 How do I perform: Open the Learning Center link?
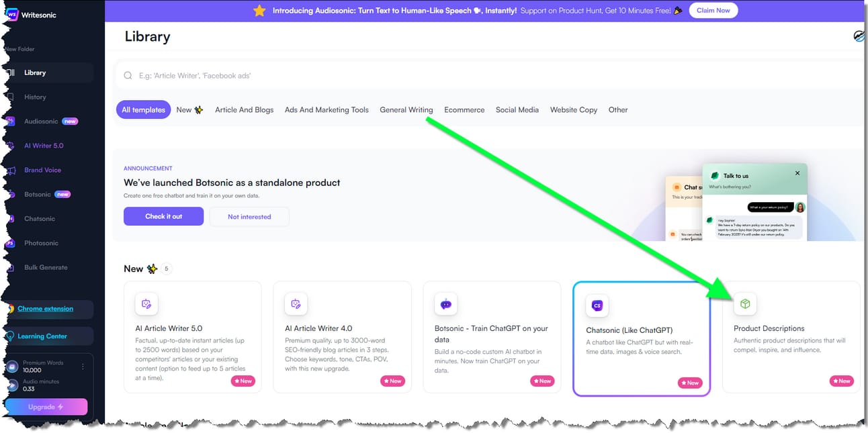click(42, 336)
